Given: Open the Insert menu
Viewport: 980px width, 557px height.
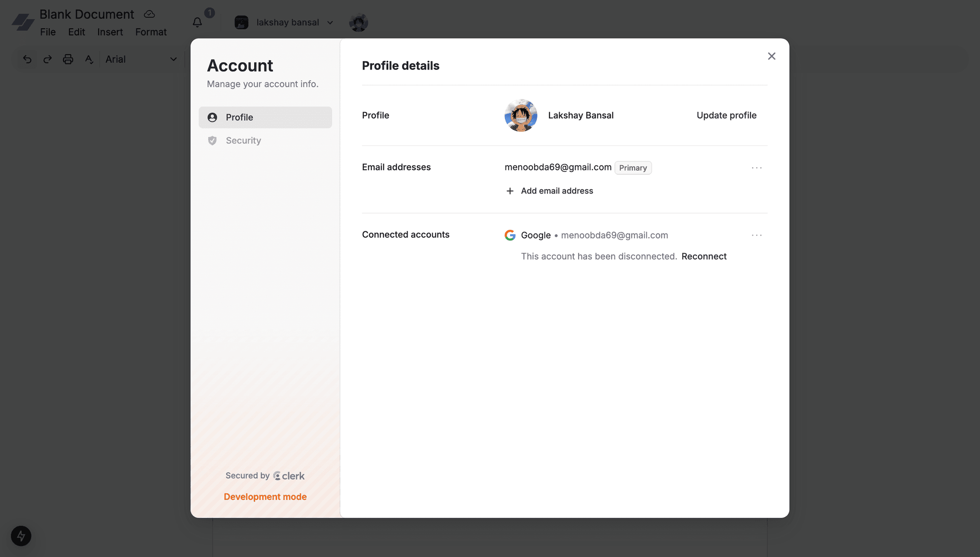Looking at the screenshot, I should click(x=110, y=32).
